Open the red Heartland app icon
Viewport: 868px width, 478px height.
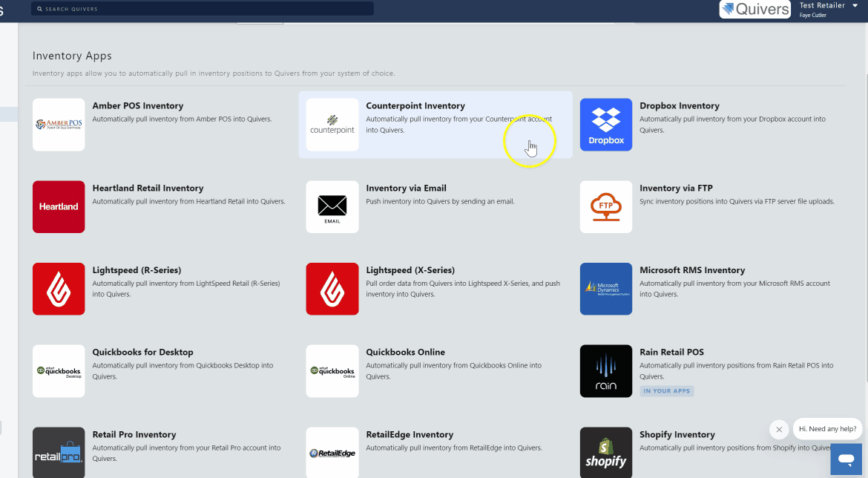point(59,206)
